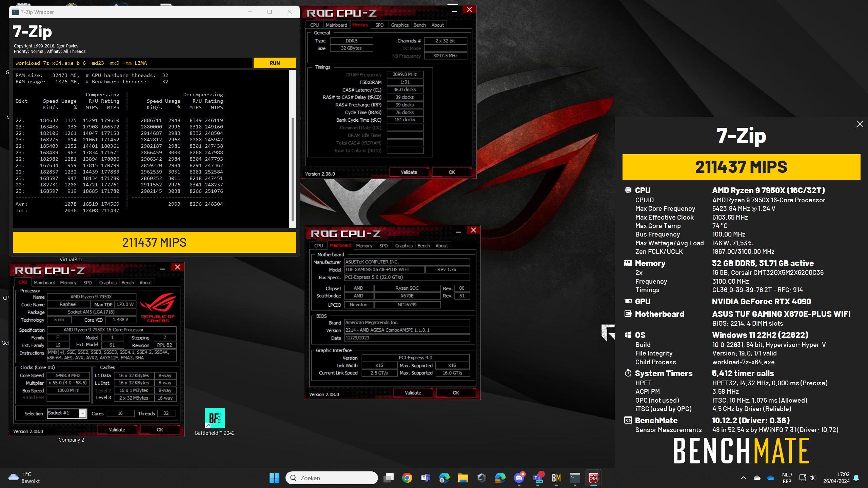Click the Core Speed value 5498.8 MHz
This screenshot has width=868, height=488.
(68, 375)
